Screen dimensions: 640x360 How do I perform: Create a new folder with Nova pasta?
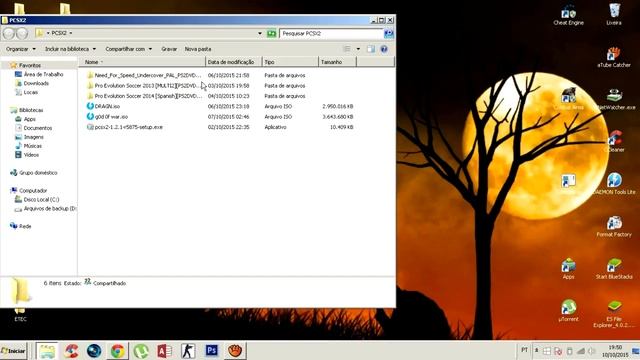pyautogui.click(x=198, y=49)
